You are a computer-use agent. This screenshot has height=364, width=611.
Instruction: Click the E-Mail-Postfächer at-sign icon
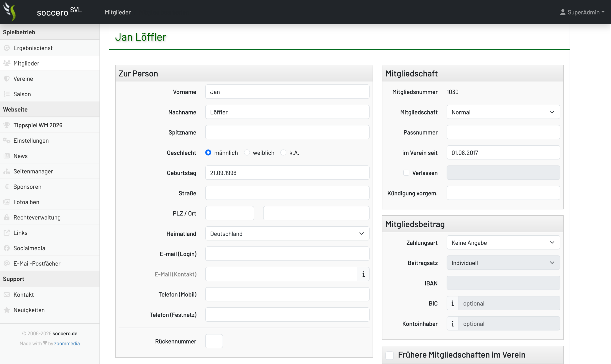click(7, 263)
